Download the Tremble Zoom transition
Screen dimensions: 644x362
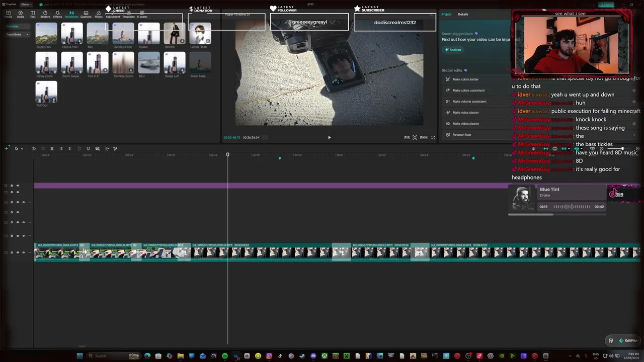[x=131, y=70]
